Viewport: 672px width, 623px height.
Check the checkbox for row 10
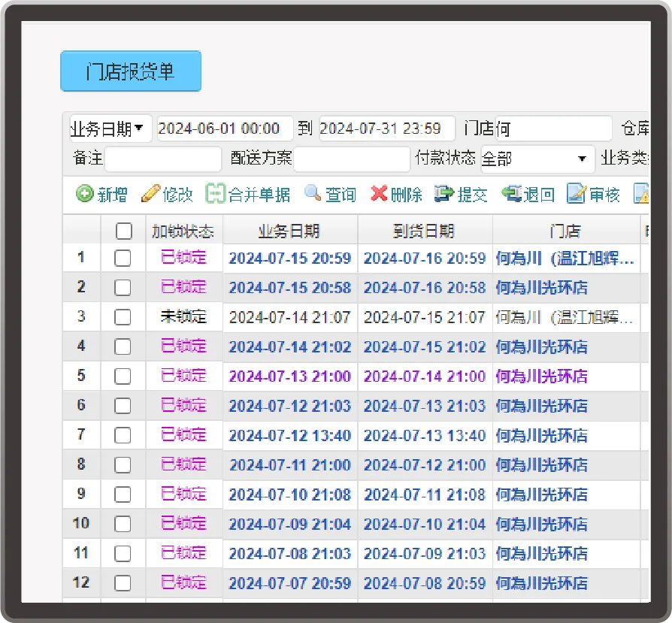pos(123,524)
